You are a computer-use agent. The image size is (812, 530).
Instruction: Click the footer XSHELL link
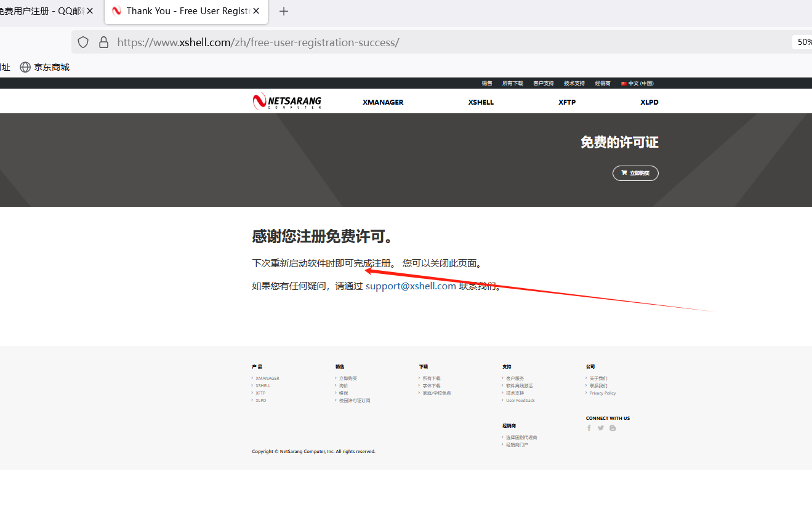click(263, 386)
